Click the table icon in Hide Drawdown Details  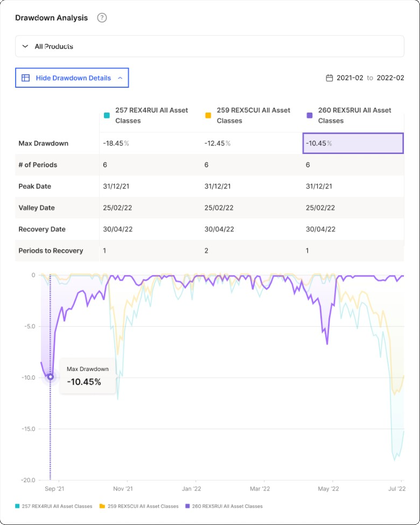(26, 78)
